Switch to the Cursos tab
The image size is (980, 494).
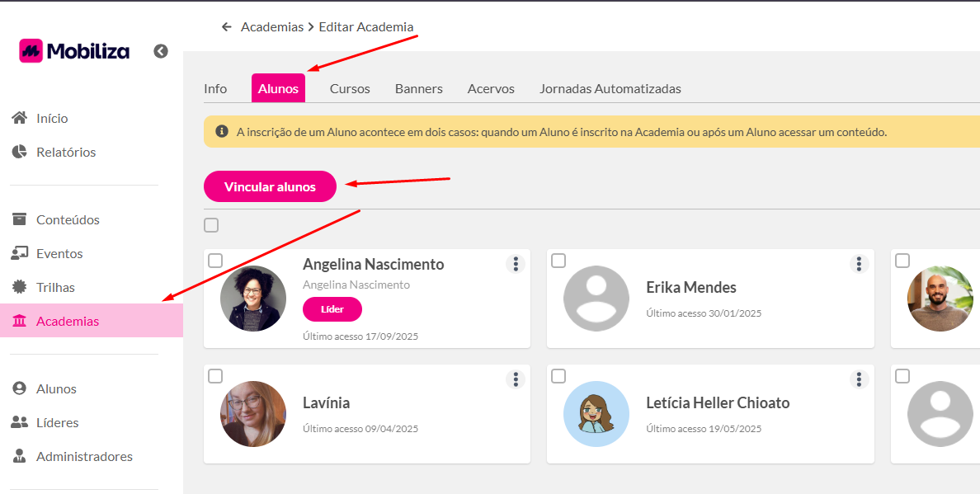click(350, 88)
